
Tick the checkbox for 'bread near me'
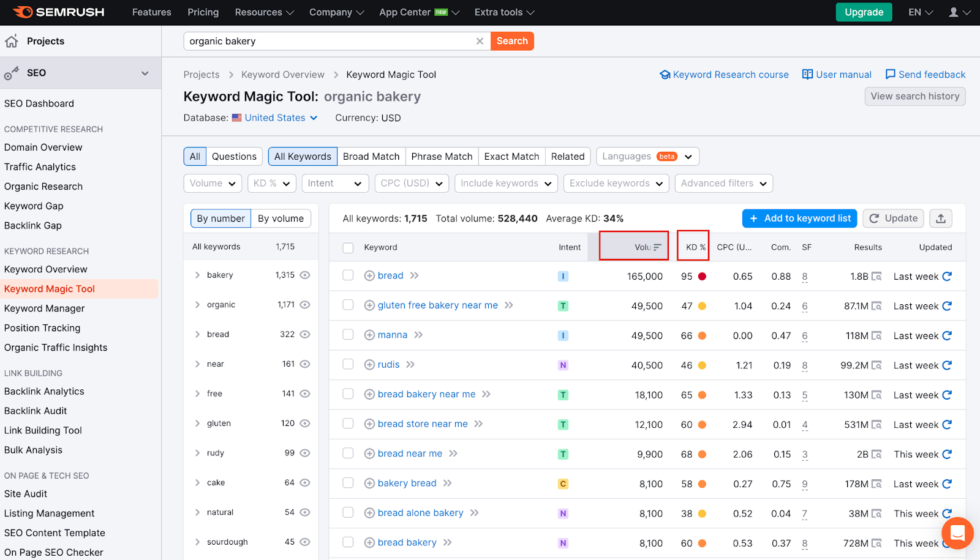click(348, 454)
